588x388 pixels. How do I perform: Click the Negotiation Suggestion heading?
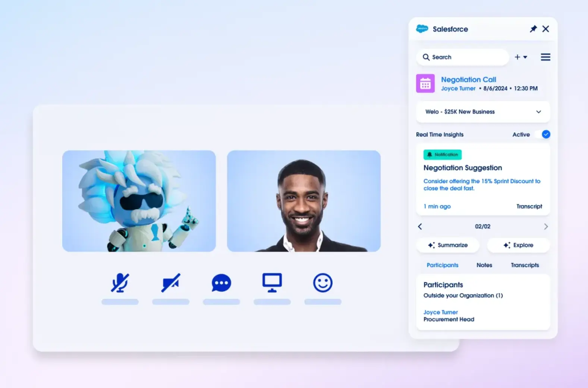click(x=463, y=168)
